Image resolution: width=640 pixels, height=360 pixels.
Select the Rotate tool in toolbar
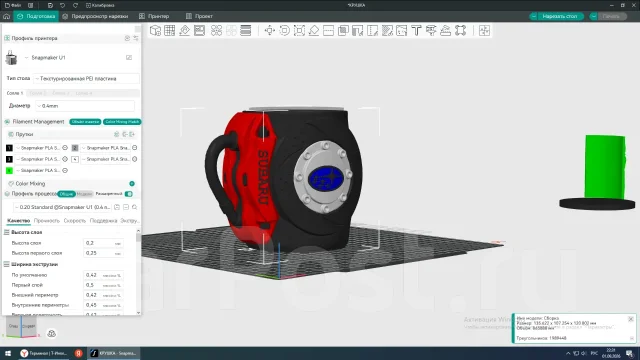point(284,31)
